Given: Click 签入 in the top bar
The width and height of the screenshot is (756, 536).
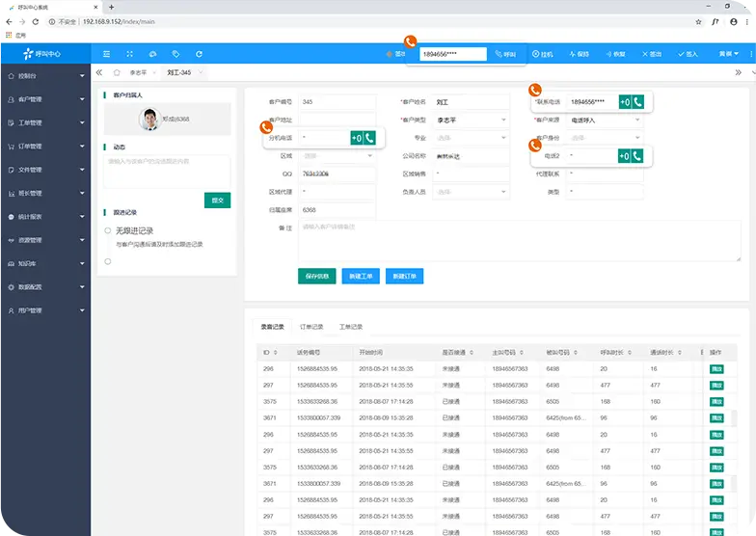Looking at the screenshot, I should [x=688, y=54].
